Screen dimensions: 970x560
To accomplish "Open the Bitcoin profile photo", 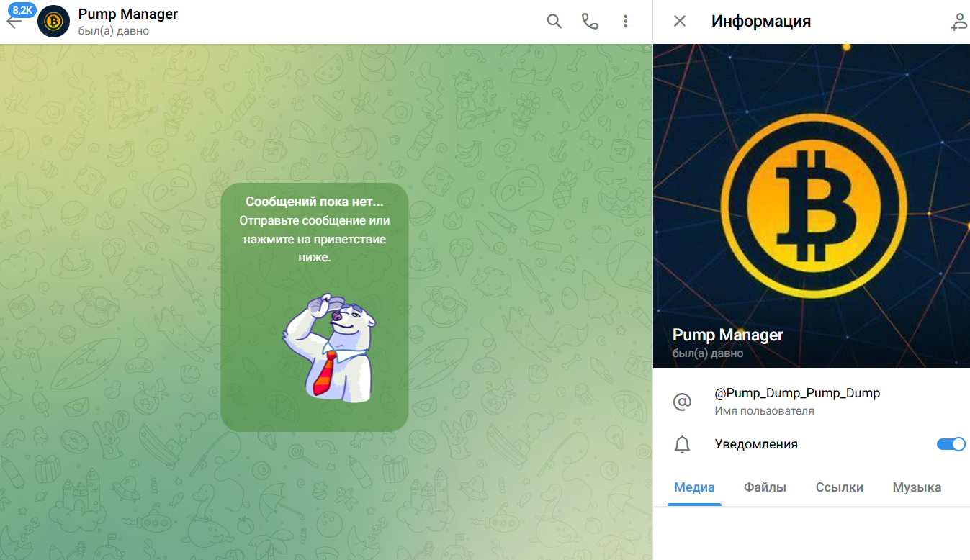I will [812, 206].
